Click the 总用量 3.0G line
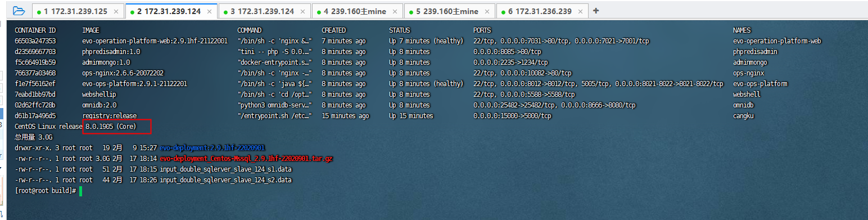 pos(34,137)
